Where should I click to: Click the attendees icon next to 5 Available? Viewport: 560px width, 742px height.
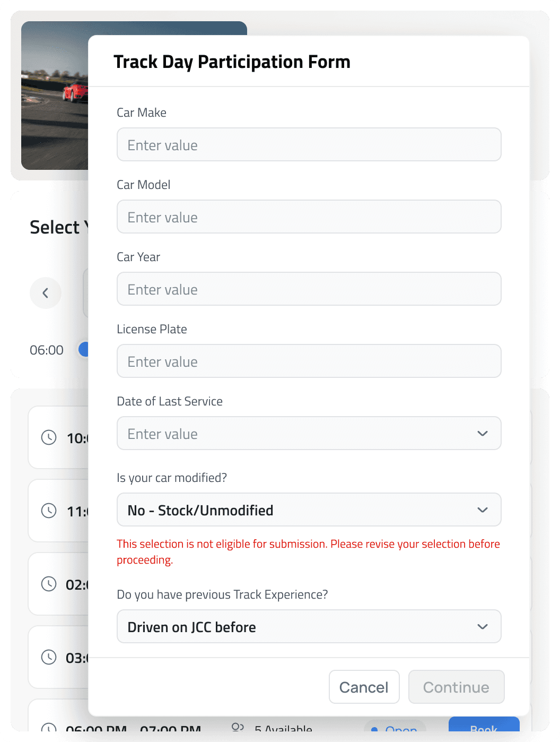pos(238,728)
